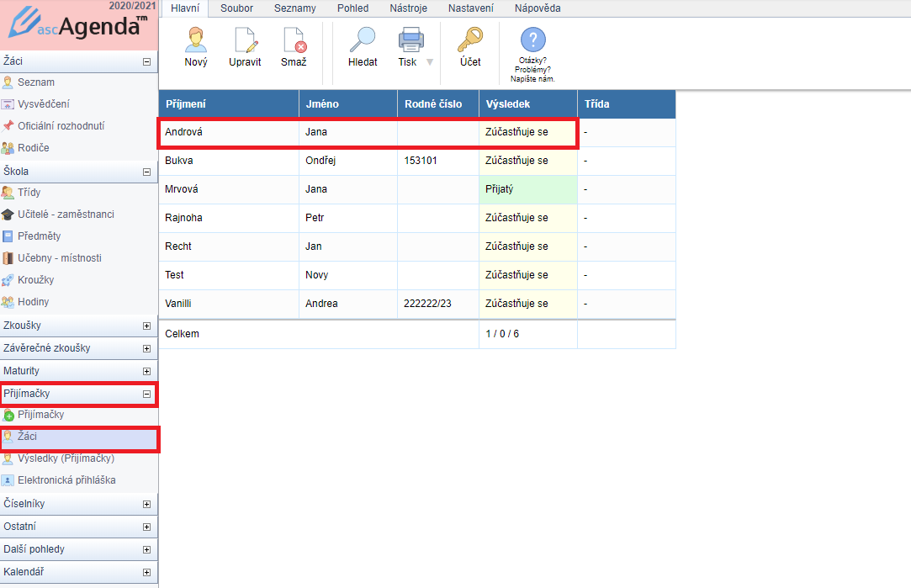Viewport: 911px width, 588px height.
Task: Open the Účet key icon
Action: pos(470,40)
